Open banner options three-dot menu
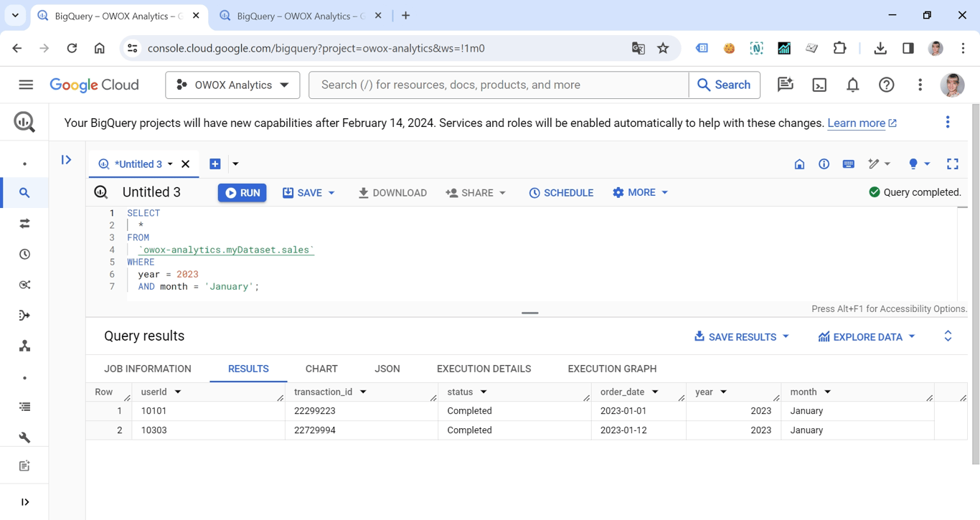 point(947,122)
